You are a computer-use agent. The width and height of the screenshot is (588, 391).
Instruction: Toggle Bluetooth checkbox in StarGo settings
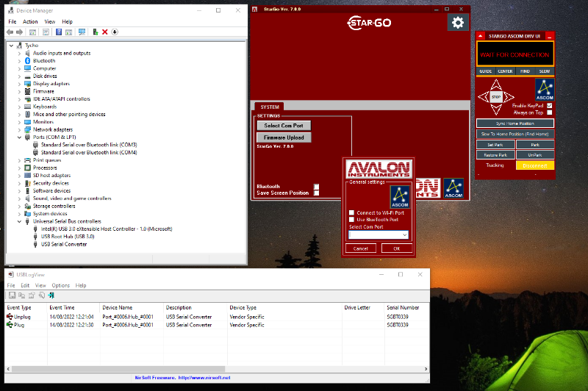[317, 187]
